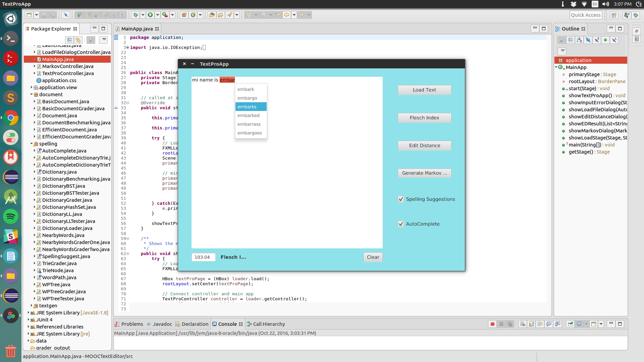The height and width of the screenshot is (362, 644).
Task: Open the Run button dropdown arrow
Action: 157,15
